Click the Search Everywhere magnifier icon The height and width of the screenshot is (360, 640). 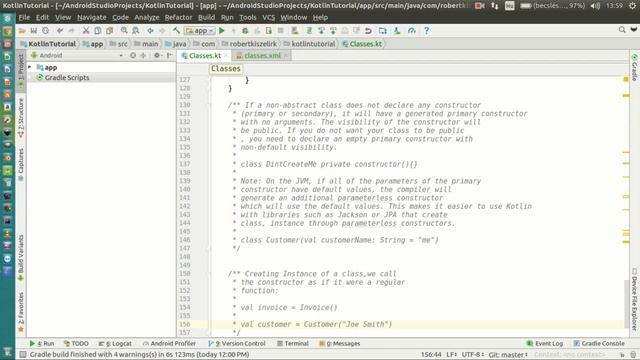click(x=622, y=30)
